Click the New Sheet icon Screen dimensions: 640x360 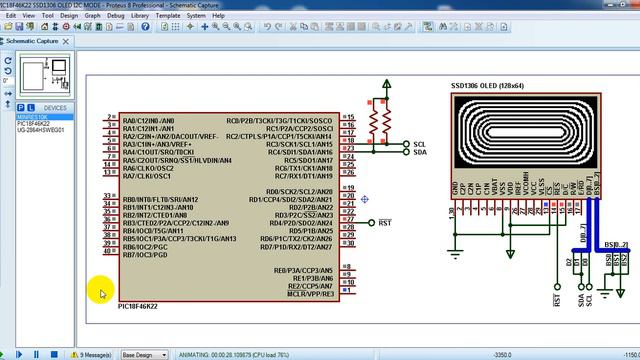468,27
